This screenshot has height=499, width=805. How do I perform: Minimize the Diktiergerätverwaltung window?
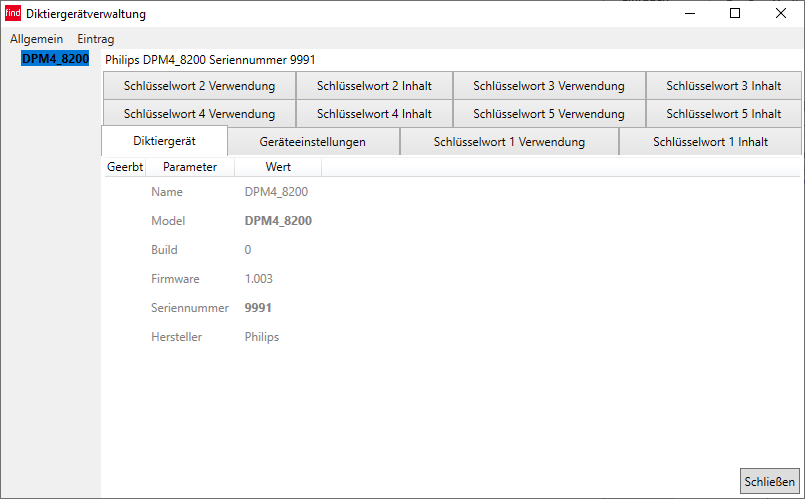click(x=690, y=13)
